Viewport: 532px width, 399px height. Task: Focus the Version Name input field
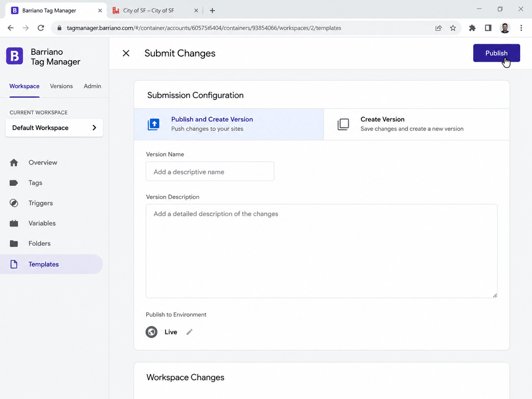pos(210,171)
